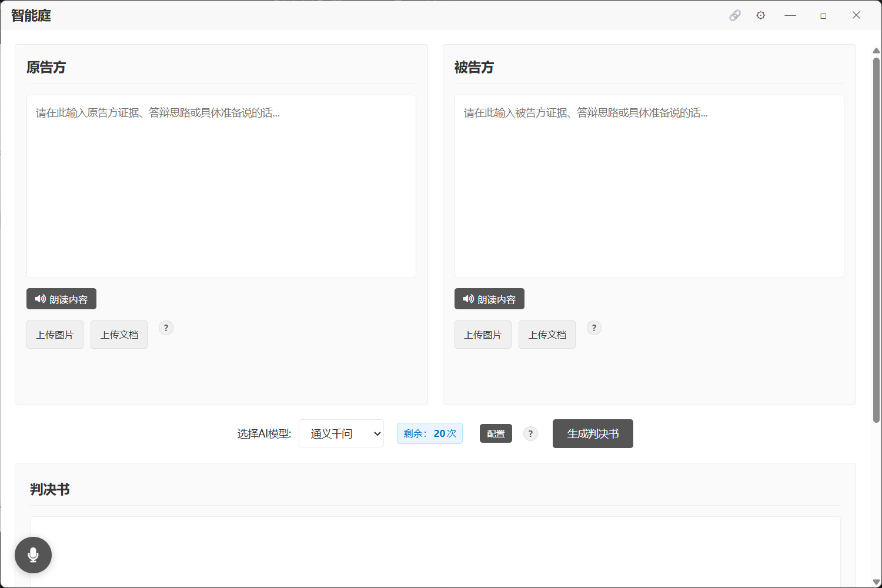Image resolution: width=882 pixels, height=588 pixels.
Task: Open help tooltip beside plaintiff upload buttons
Action: coord(166,328)
